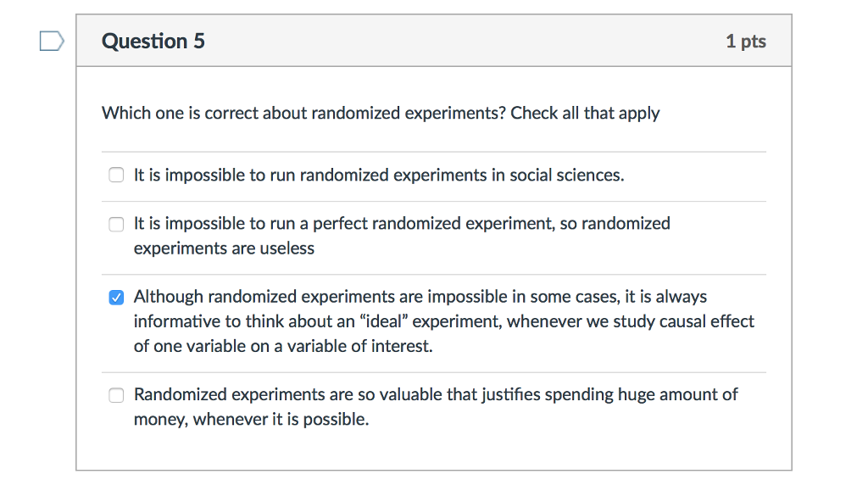Click the unchecked checkbox next to first option
The image size is (868, 502).
click(116, 175)
